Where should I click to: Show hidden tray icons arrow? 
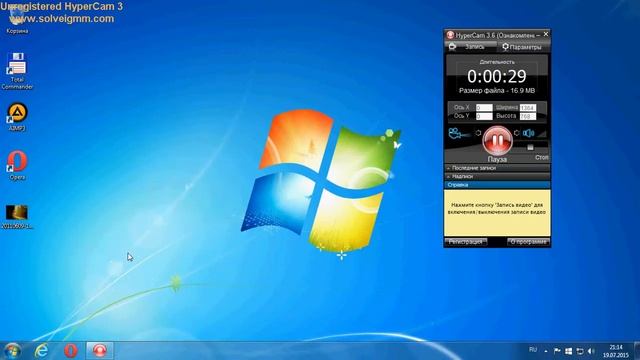[x=546, y=351]
